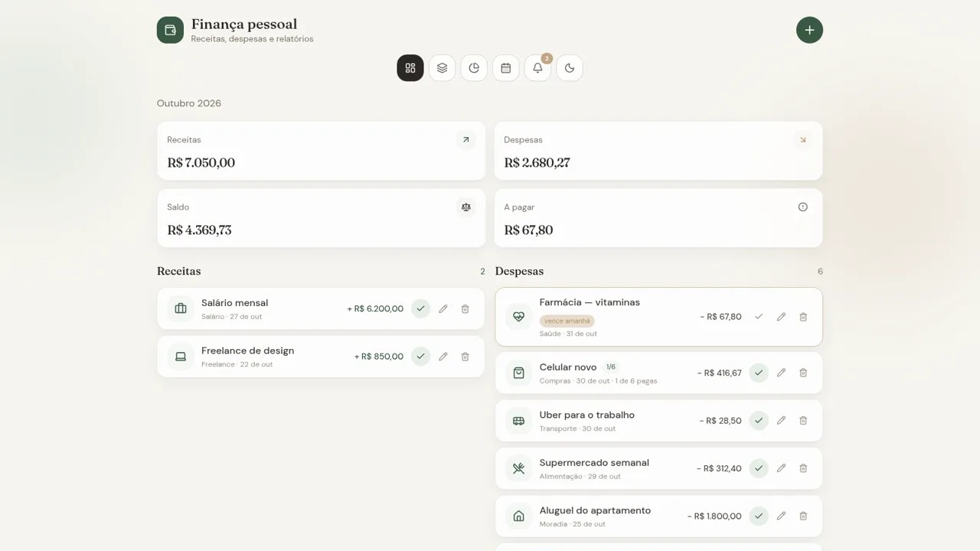The width and height of the screenshot is (980, 551).
Task: Click the Salário mensal briefcase icon
Action: click(181, 308)
